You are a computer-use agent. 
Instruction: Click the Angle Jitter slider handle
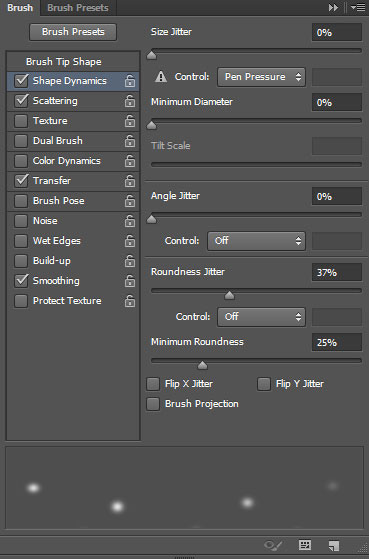[152, 219]
